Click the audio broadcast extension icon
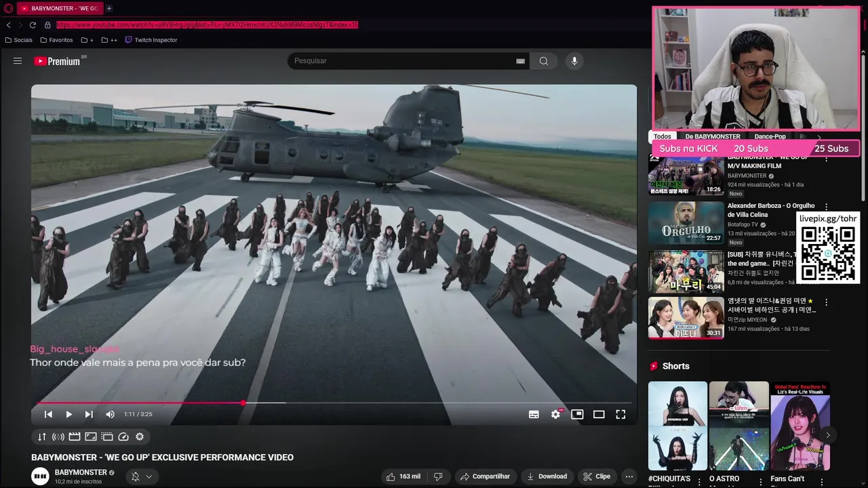 [58, 437]
